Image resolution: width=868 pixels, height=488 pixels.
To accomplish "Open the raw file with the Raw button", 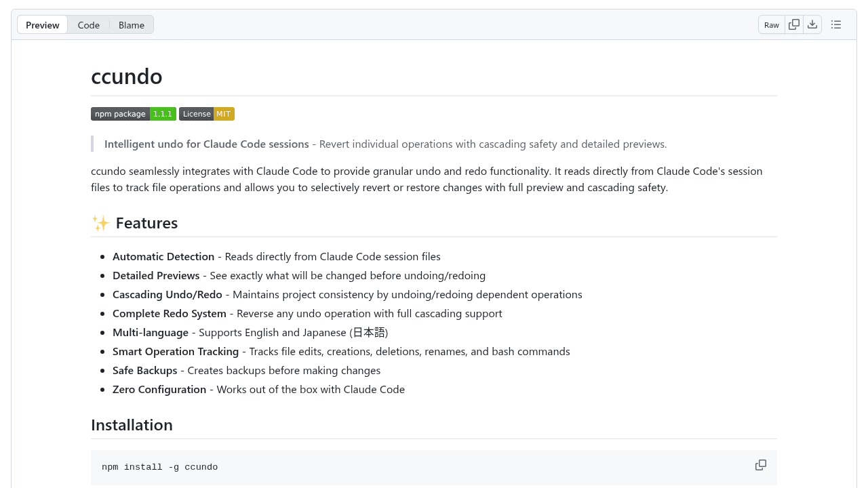I will tap(772, 24).
